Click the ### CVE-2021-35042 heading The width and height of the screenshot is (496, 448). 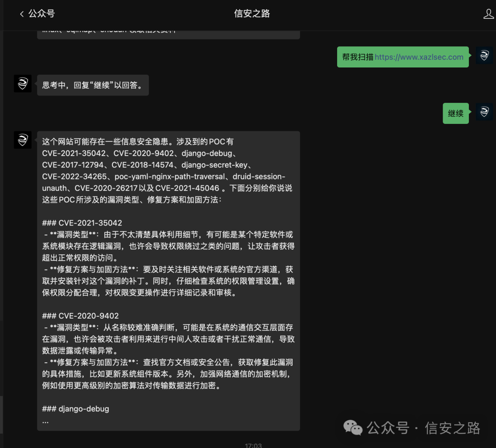[82, 223]
